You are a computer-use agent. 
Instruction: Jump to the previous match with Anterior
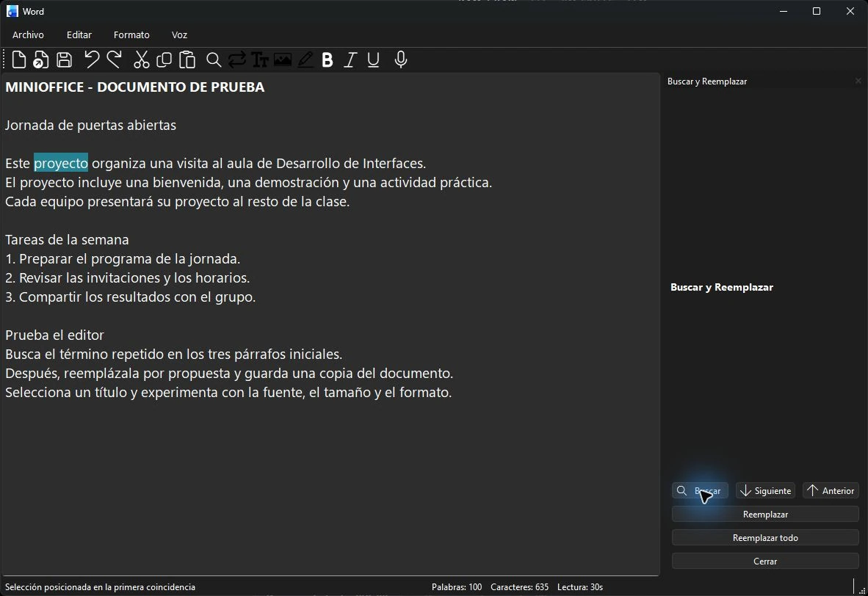[x=831, y=491]
